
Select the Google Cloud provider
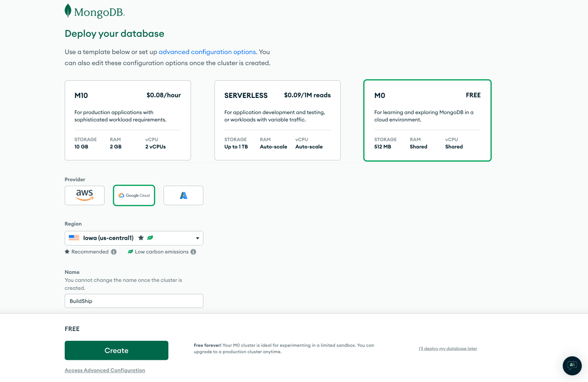tap(134, 195)
